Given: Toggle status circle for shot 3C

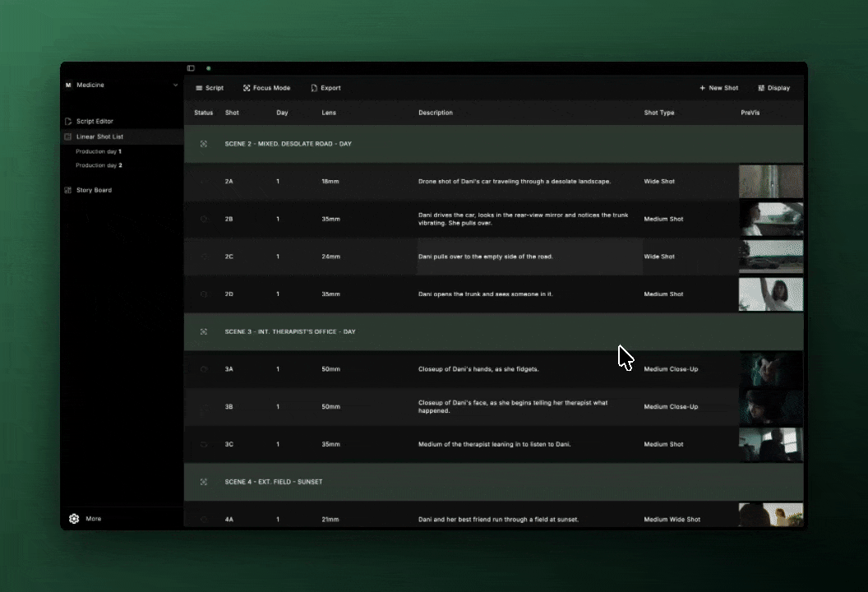Looking at the screenshot, I should 204,444.
